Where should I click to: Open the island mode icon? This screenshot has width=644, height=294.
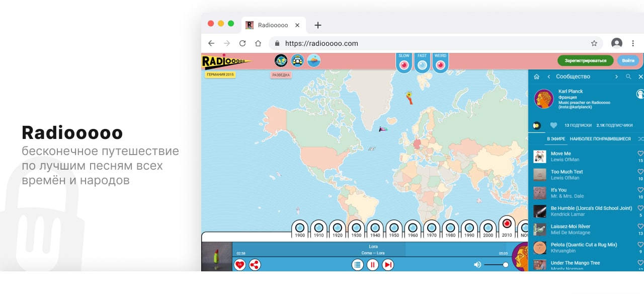(314, 60)
